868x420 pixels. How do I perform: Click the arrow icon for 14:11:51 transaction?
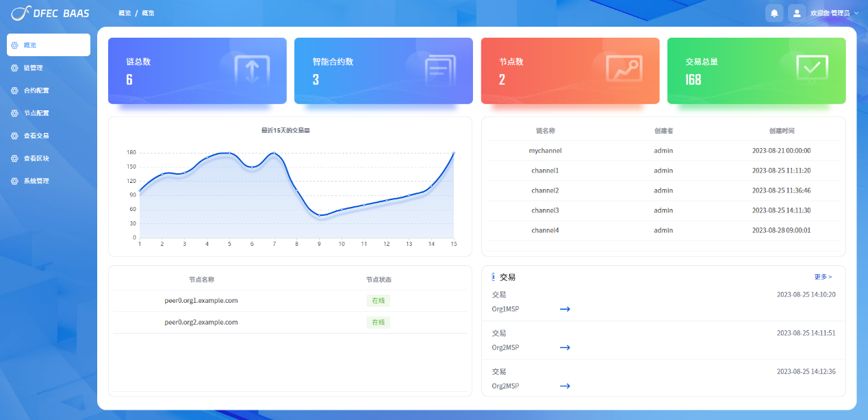click(565, 347)
